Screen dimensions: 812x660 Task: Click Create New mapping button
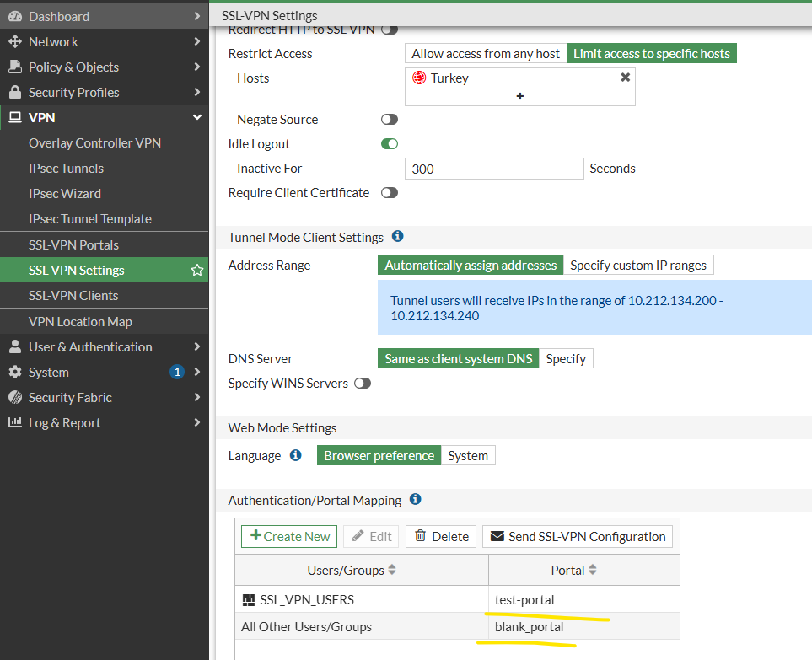click(289, 536)
